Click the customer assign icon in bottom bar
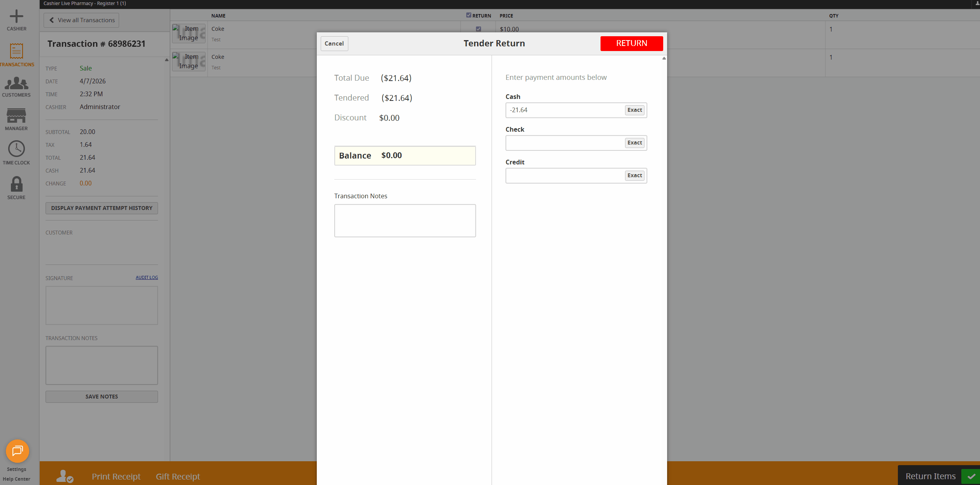 [64, 476]
